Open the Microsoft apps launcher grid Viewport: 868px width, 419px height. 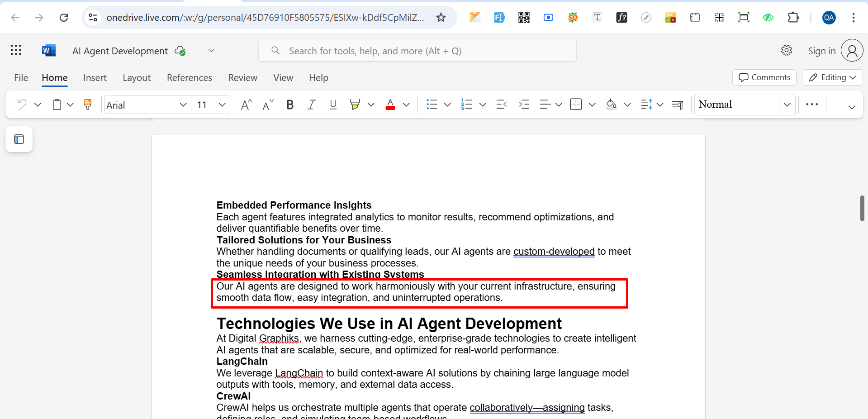[x=16, y=50]
